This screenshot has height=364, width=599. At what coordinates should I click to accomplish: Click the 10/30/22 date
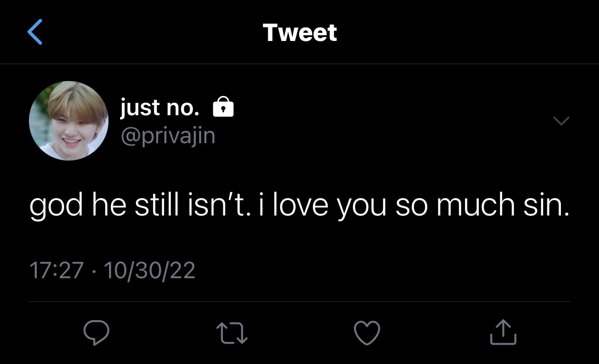coord(150,270)
